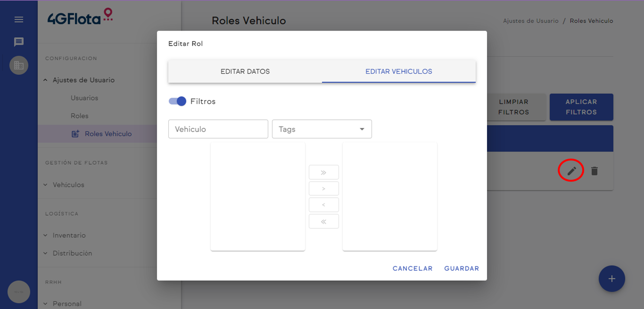Image resolution: width=644 pixels, height=309 pixels.
Task: Delete role with trash icon
Action: [x=594, y=171]
